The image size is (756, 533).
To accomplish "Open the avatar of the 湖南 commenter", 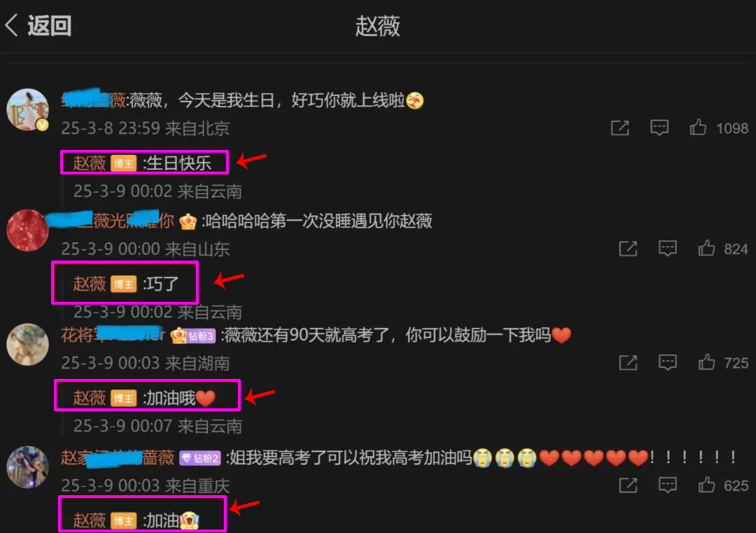I will [27, 345].
